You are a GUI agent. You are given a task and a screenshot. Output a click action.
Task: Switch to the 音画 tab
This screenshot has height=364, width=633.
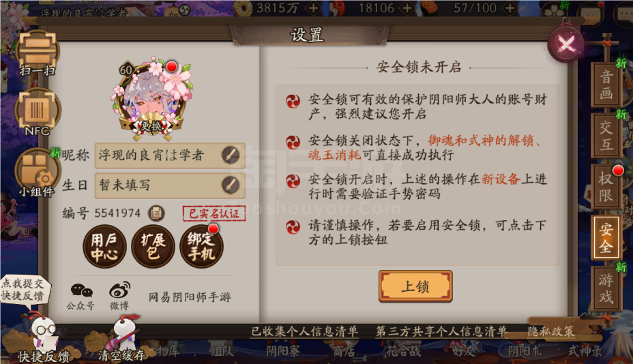tap(606, 85)
